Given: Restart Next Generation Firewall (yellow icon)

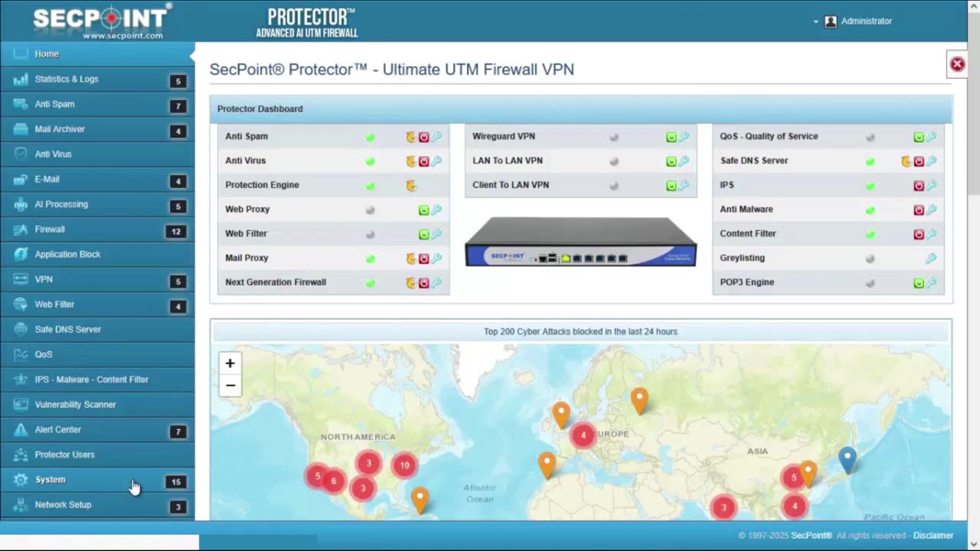Looking at the screenshot, I should (x=411, y=283).
